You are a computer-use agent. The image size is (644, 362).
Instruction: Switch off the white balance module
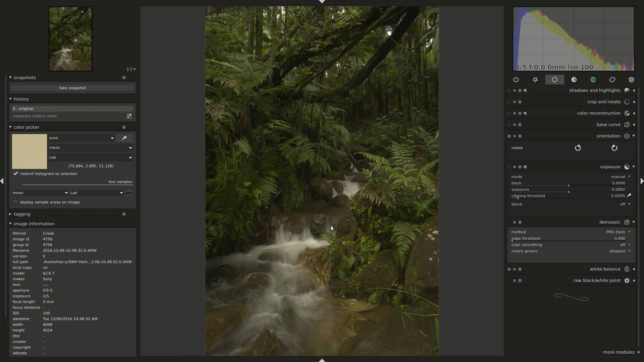pyautogui.click(x=509, y=269)
